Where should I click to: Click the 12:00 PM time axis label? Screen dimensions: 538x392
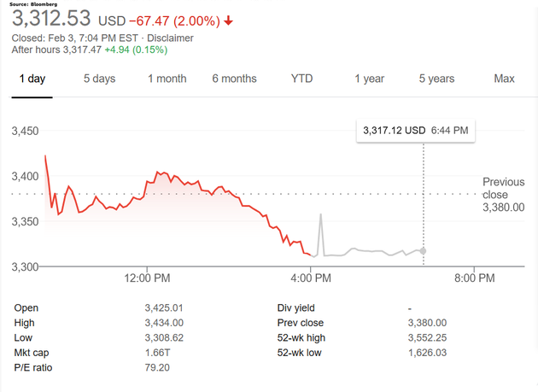[x=148, y=278]
